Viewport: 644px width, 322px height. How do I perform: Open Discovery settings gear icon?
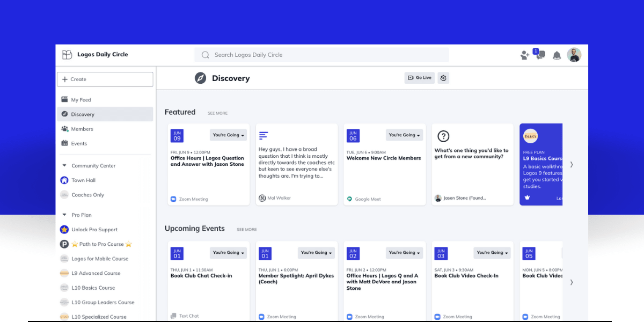click(x=443, y=78)
